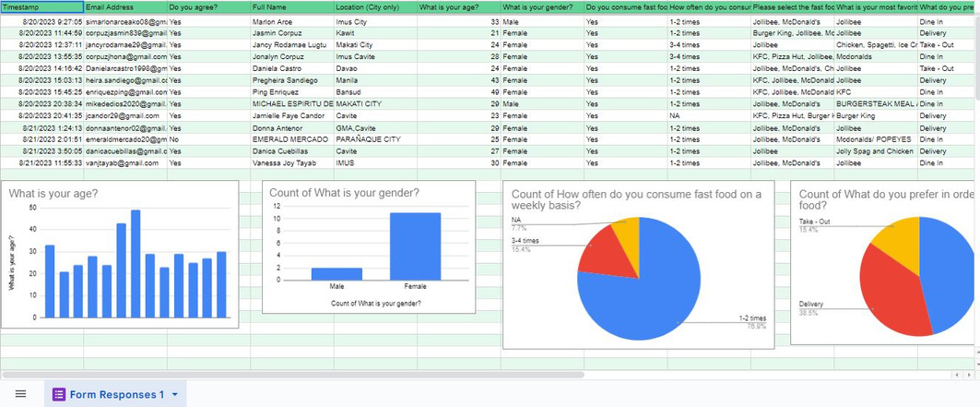Select the Do you agree? header cell

click(208, 6)
